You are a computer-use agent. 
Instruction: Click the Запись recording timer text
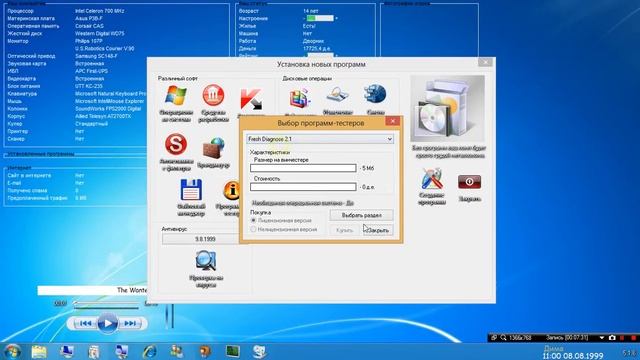567,338
